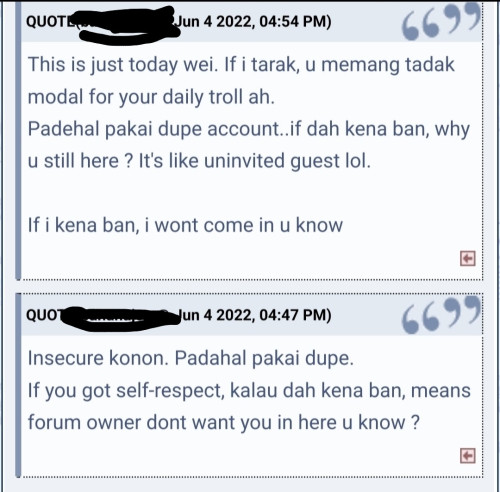Click the Jun 4 2022, 04:54 PM timestamp

click(x=253, y=22)
